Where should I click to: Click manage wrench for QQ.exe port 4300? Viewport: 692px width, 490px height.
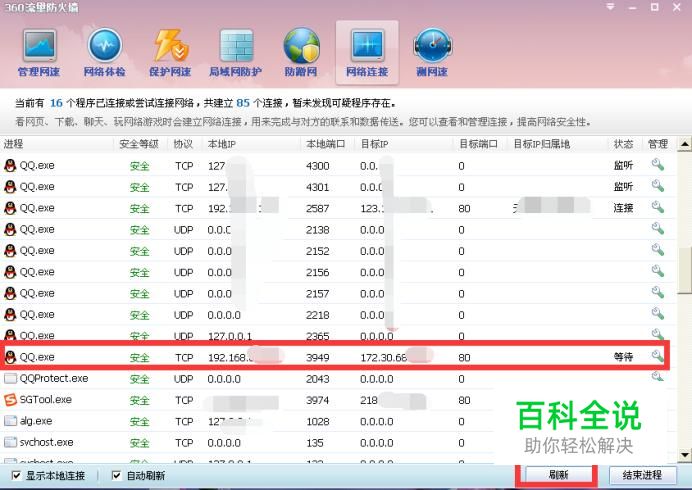pos(658,165)
